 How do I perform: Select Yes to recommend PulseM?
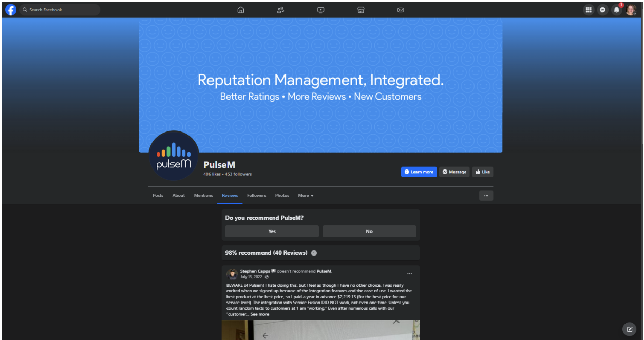[x=272, y=231]
